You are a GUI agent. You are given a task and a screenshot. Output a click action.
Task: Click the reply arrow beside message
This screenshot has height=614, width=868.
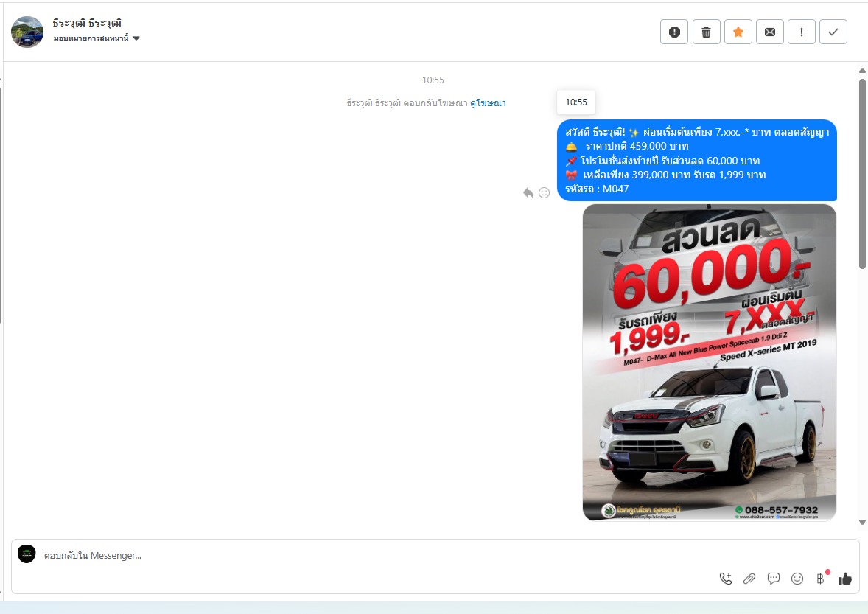click(x=528, y=192)
